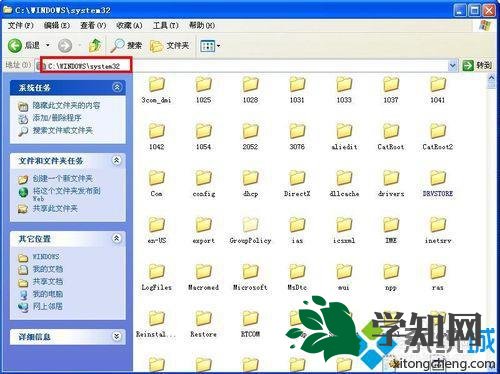
Task: Click 共享此文件夹 link
Action: 55,209
